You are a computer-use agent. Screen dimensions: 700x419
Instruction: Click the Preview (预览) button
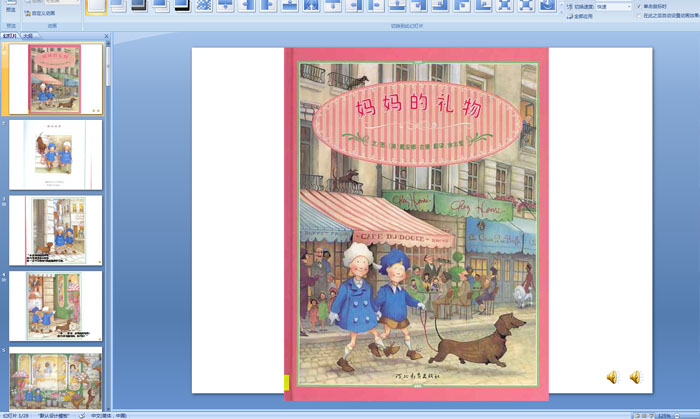[x=11, y=8]
